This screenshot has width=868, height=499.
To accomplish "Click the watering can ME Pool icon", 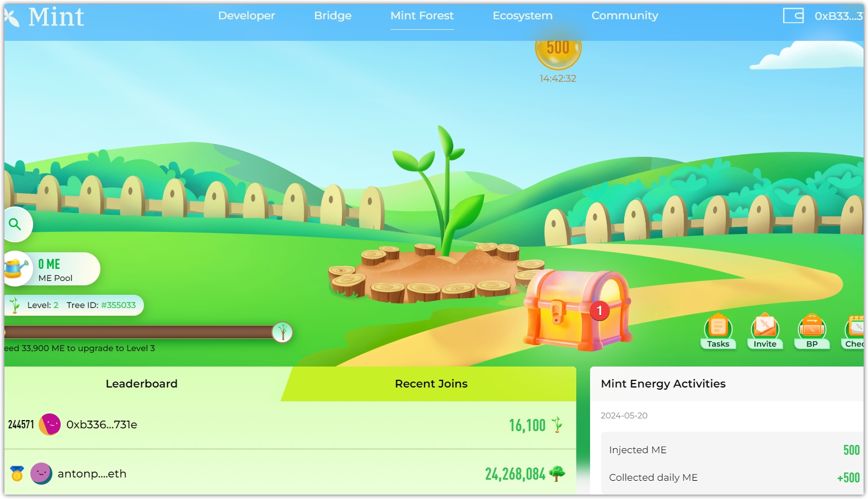I will (x=17, y=269).
